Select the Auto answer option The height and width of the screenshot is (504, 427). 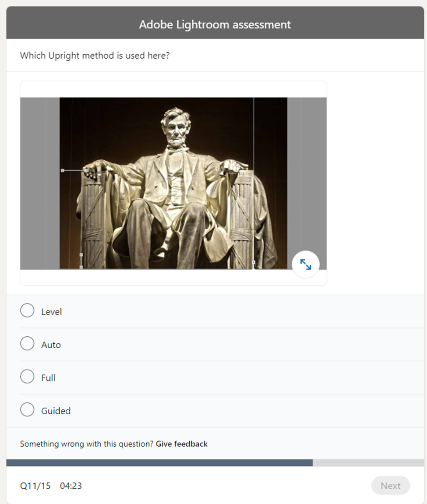tap(27, 343)
